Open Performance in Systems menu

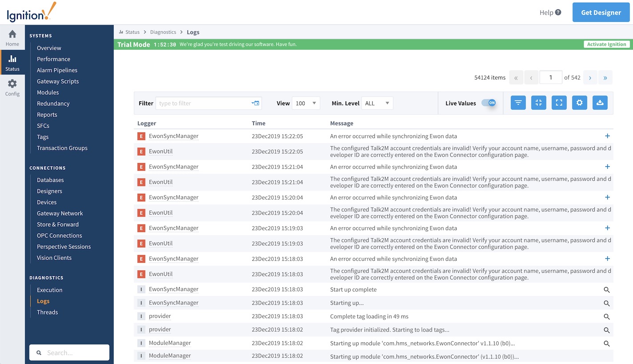point(53,59)
